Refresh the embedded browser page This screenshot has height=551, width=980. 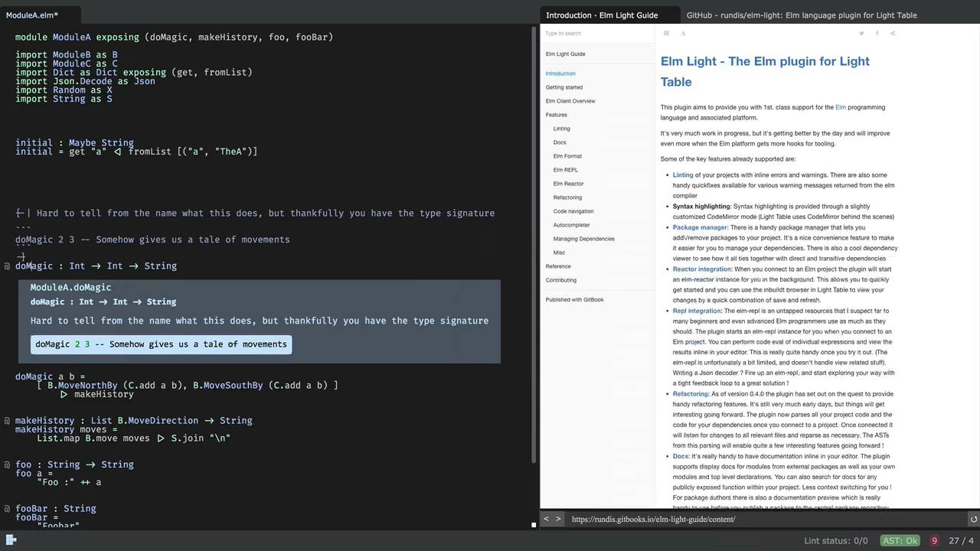tap(973, 519)
